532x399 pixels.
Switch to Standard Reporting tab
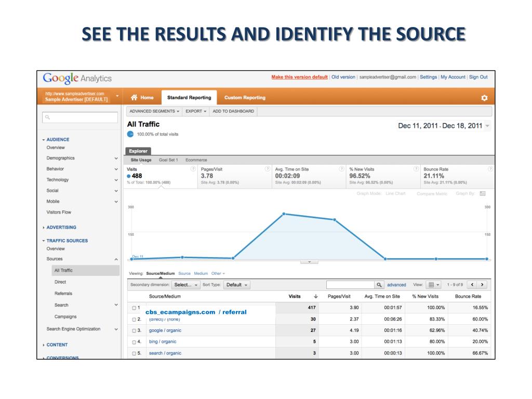(x=189, y=98)
